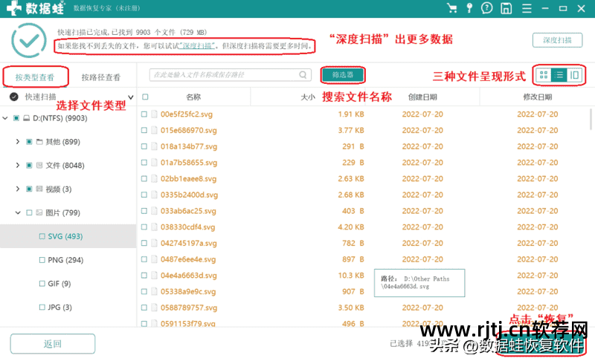Toggle the PNG (294) checkbox
This screenshot has width=595, height=364.
click(x=42, y=260)
